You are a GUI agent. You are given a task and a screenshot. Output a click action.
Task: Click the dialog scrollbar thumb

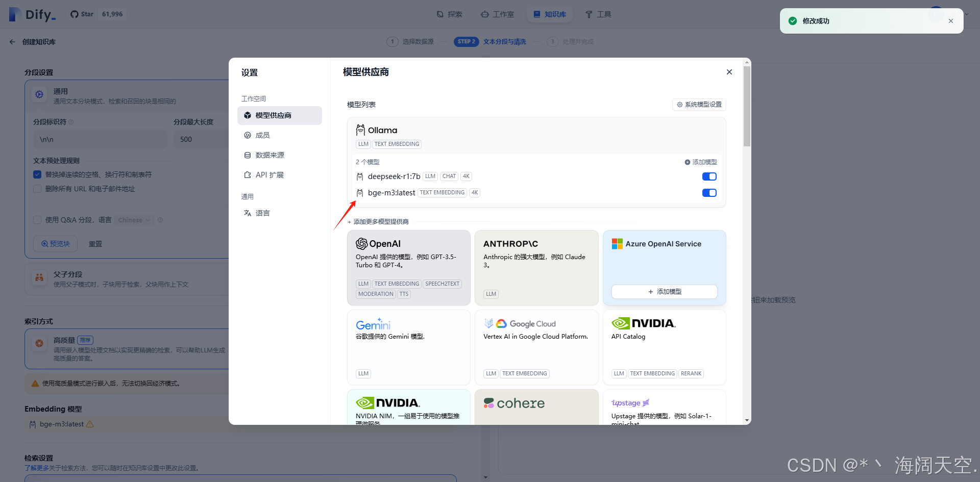coord(747,106)
